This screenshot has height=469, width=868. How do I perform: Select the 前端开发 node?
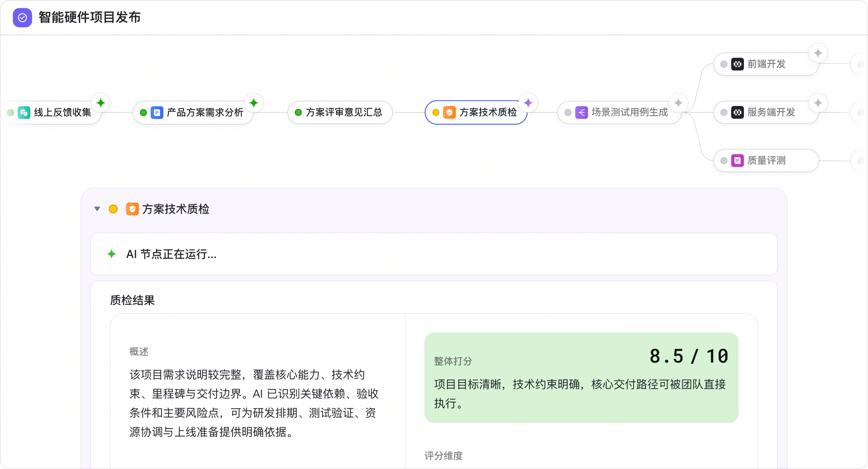pyautogui.click(x=766, y=64)
